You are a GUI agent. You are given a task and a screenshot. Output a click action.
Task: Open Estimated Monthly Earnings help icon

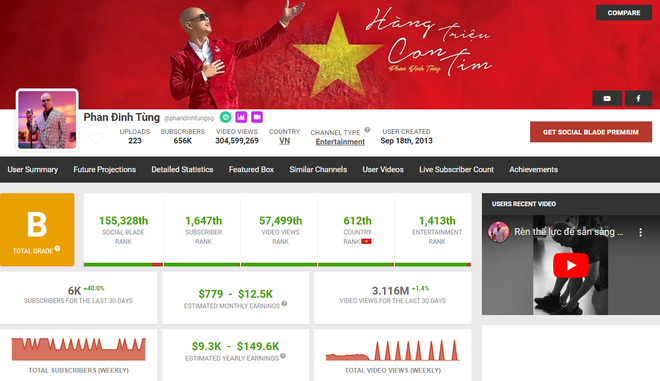tap(284, 304)
